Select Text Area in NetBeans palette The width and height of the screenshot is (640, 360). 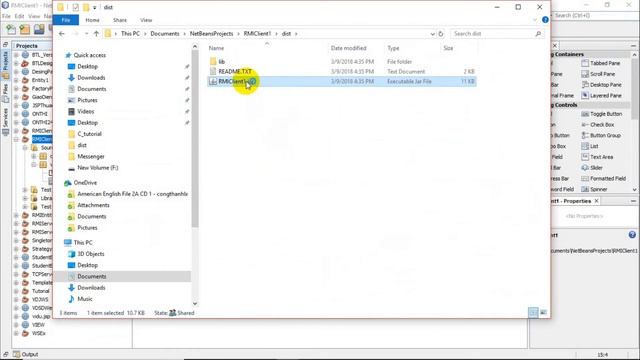597,157
